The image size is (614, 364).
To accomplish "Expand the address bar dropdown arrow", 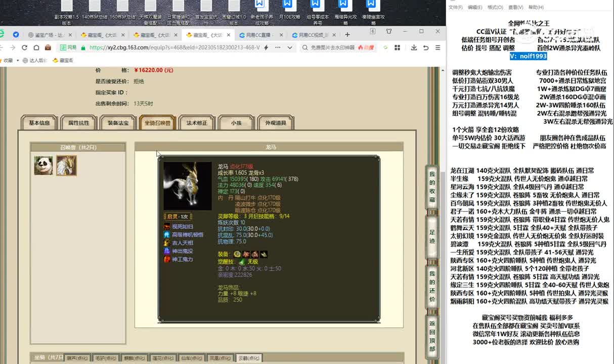I will click(x=290, y=48).
